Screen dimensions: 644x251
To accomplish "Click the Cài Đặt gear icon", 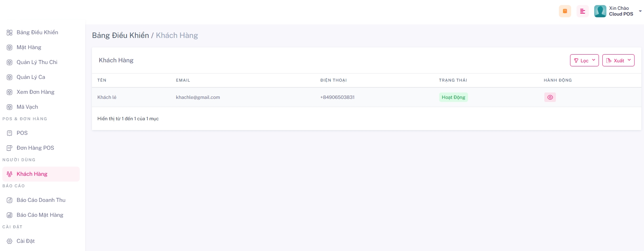I will tap(9, 241).
